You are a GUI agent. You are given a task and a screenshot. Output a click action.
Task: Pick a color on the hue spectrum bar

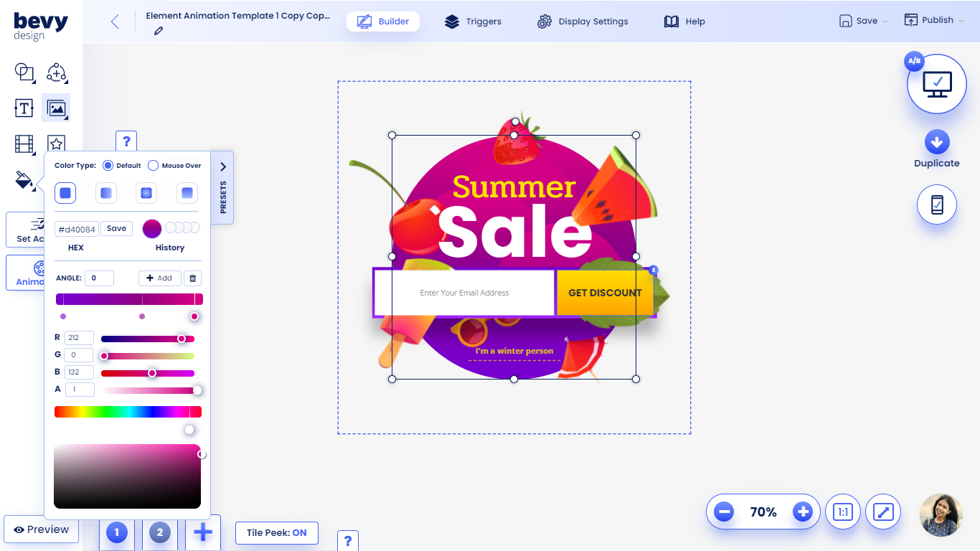coord(128,411)
